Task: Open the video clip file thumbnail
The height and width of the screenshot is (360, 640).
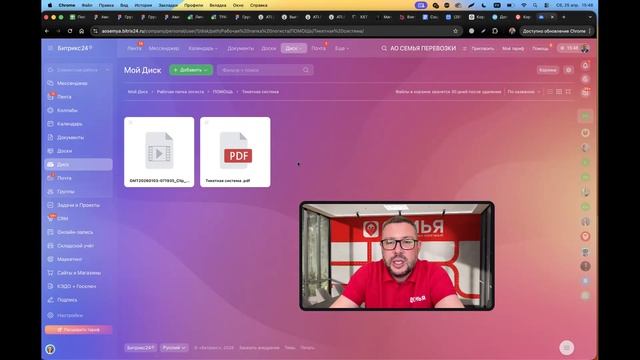Action: click(159, 152)
